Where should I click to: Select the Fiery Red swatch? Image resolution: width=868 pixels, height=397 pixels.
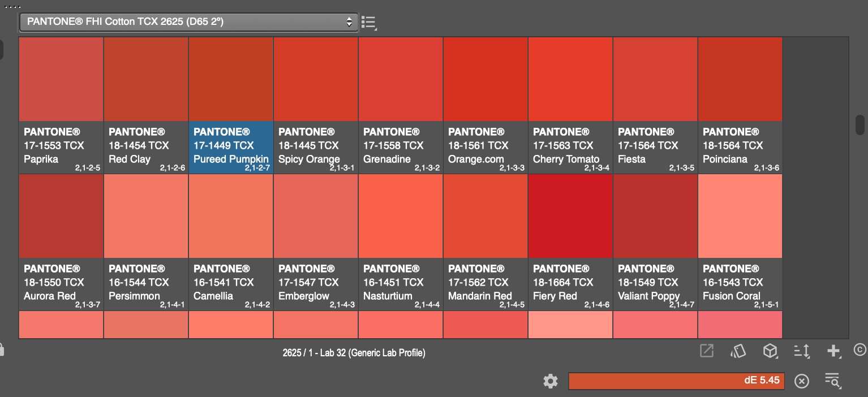click(570, 216)
